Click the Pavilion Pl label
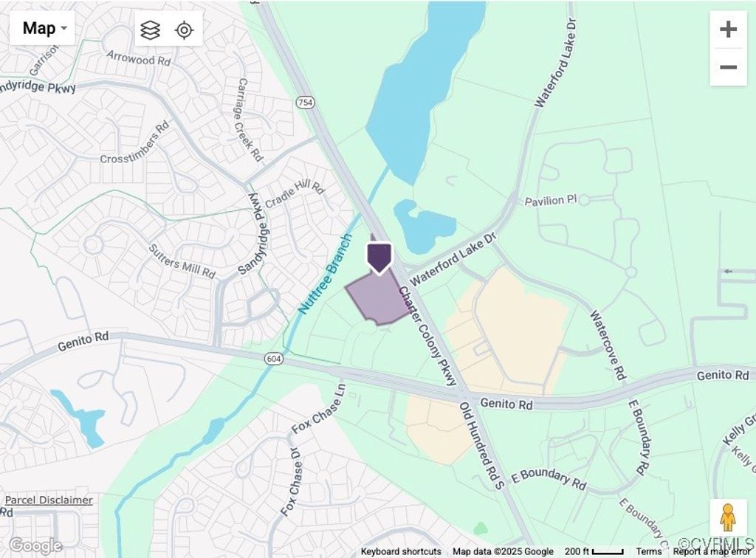This screenshot has height=558, width=756. click(x=551, y=201)
